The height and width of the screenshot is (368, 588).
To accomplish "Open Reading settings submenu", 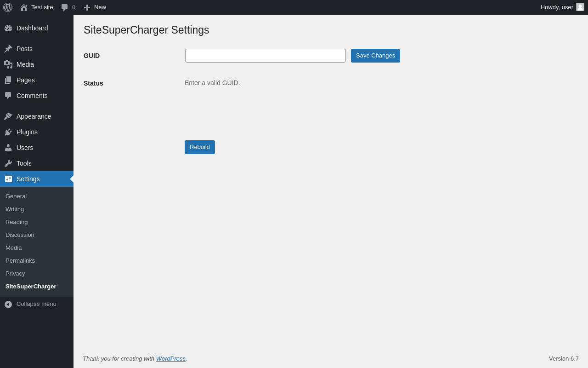I will (x=37, y=222).
